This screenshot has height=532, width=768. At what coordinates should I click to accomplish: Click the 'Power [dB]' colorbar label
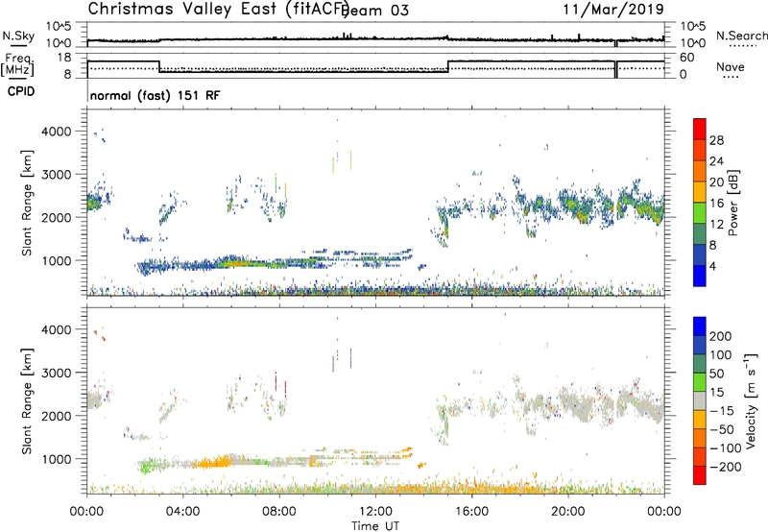pos(732,203)
